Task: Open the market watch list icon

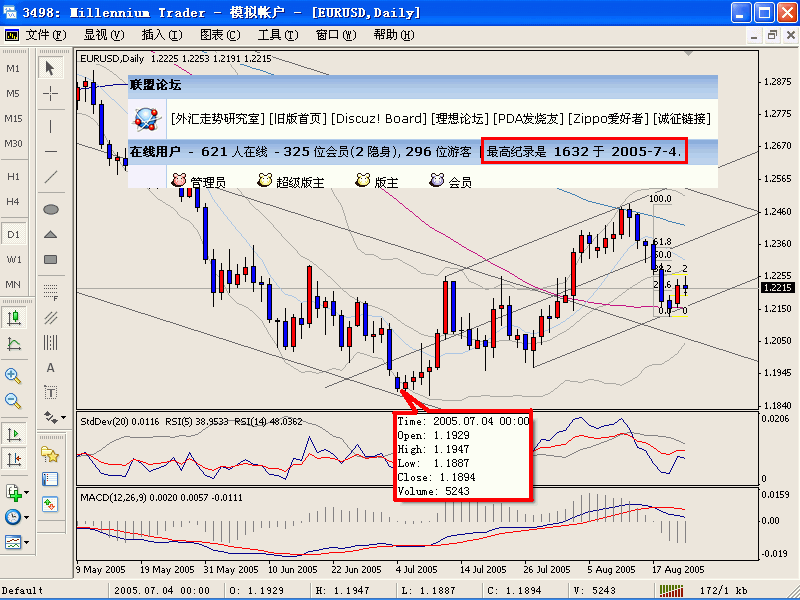Action: click(50, 479)
